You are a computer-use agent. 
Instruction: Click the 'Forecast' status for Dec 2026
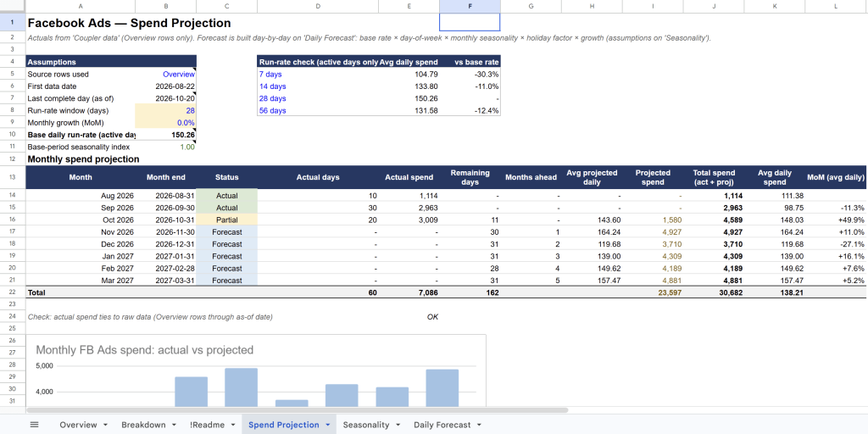[227, 244]
